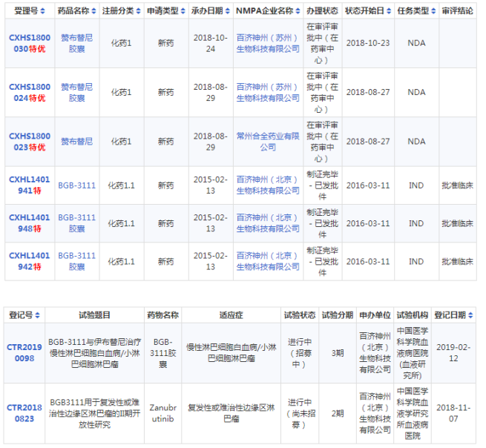Open trial CTR20190098
Viewport: 486px width, 448px height.
[24, 352]
